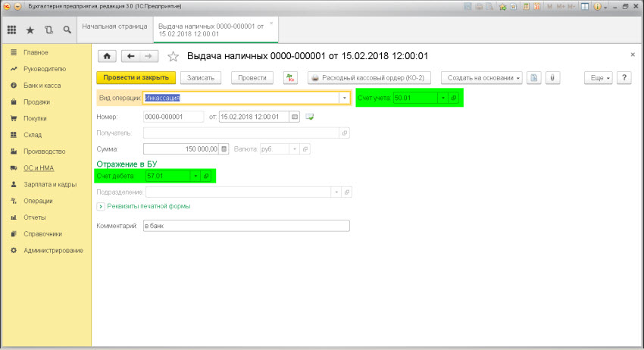This screenshot has width=644, height=350.
Task: Switch to Начальная страница tab
Action: pos(114,26)
